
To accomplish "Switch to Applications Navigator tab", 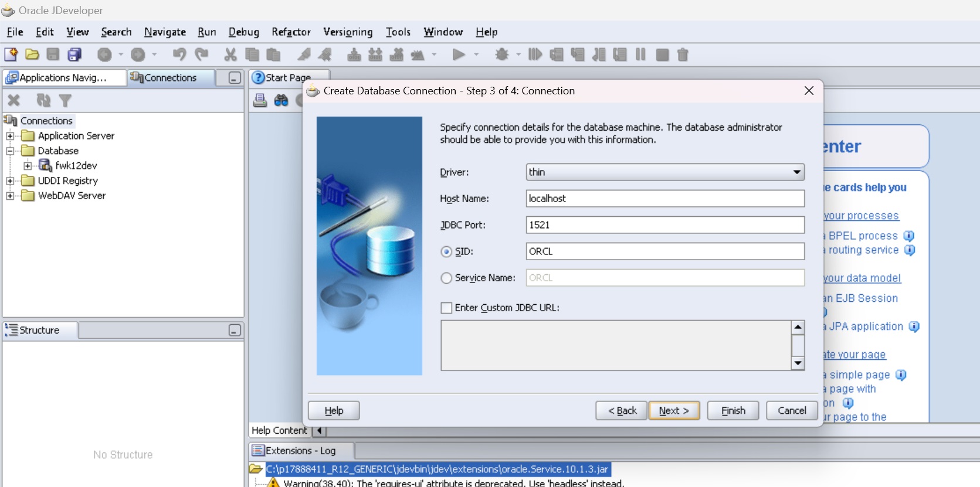I will pos(65,77).
